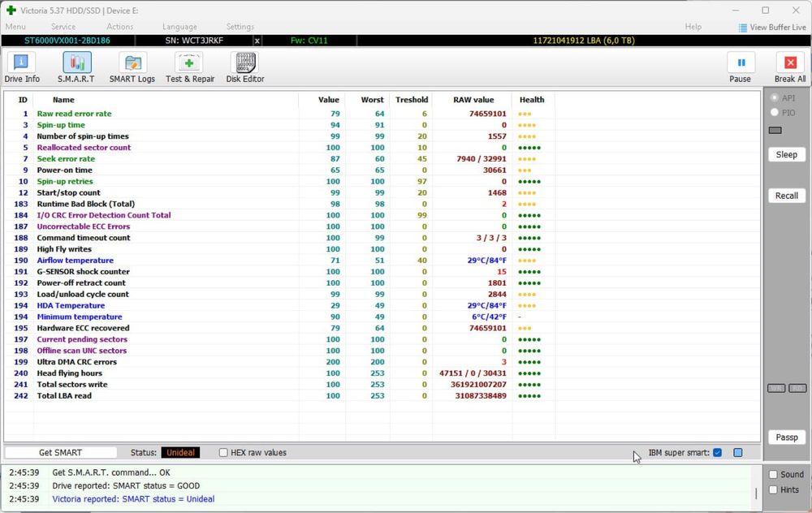Select the Reallocated sector count row
Image resolution: width=812 pixels, height=513 pixels.
pyautogui.click(x=84, y=148)
